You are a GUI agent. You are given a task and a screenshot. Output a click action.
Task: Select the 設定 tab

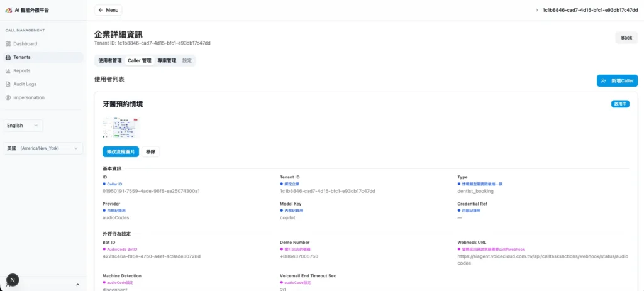pyautogui.click(x=187, y=61)
